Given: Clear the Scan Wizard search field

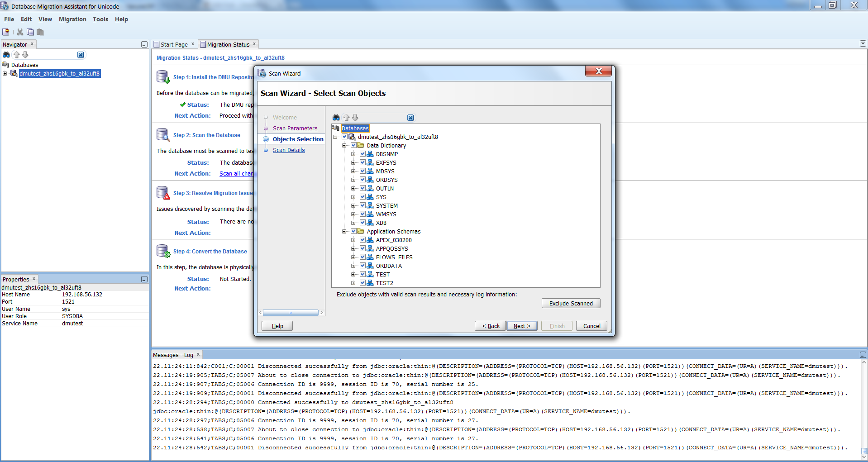Looking at the screenshot, I should click(410, 118).
